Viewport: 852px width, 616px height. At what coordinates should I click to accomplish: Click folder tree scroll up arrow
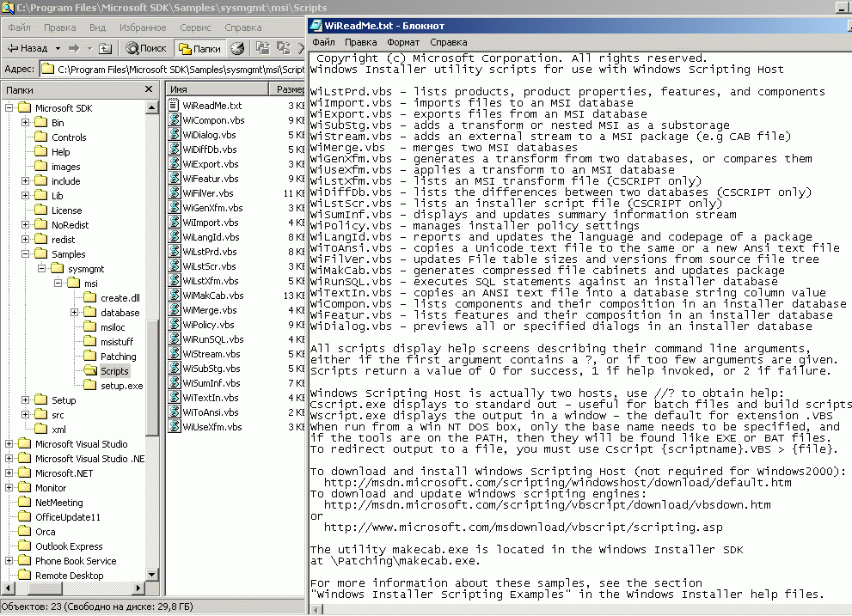click(151, 107)
